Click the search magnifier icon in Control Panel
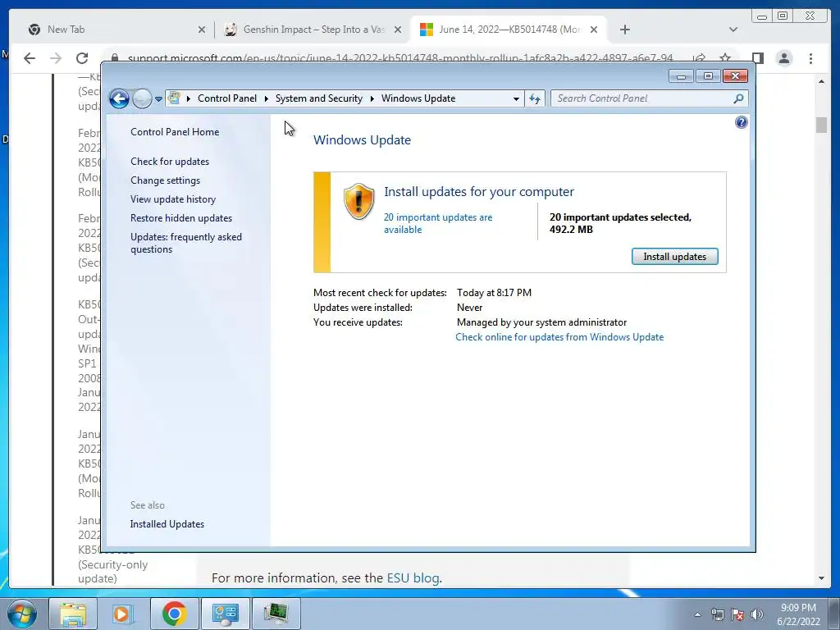The image size is (840, 630). 739,98
